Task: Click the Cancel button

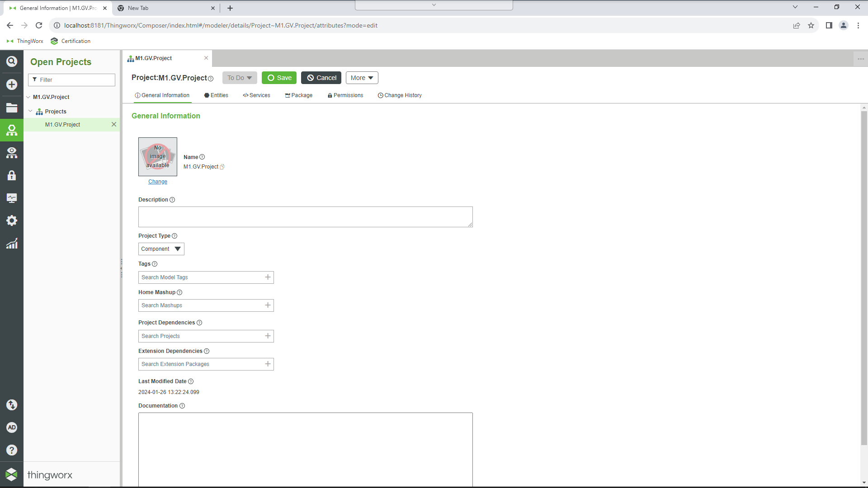Action: pos(321,78)
